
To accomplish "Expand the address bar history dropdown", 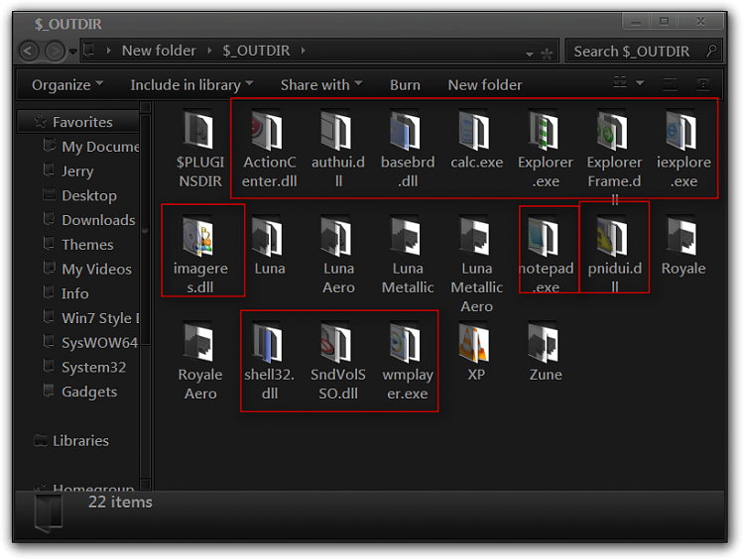I will point(529,55).
